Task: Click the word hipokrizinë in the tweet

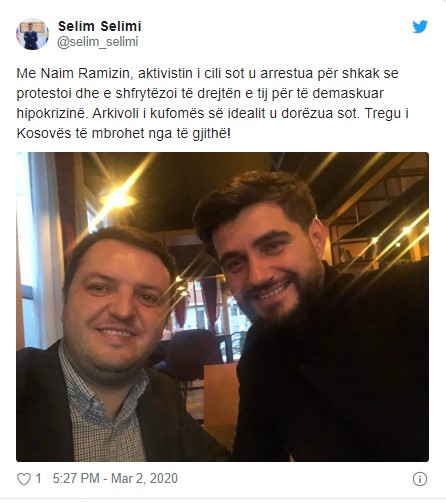Action: pyautogui.click(x=51, y=114)
